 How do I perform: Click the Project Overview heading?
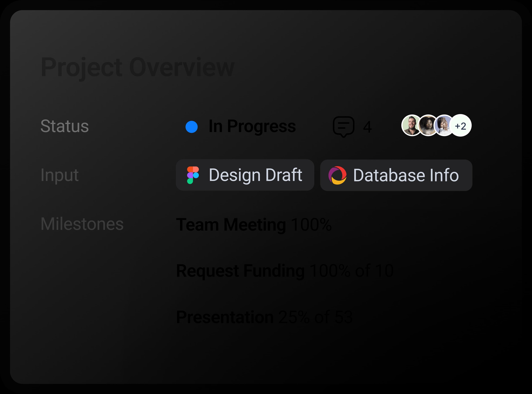(x=137, y=67)
